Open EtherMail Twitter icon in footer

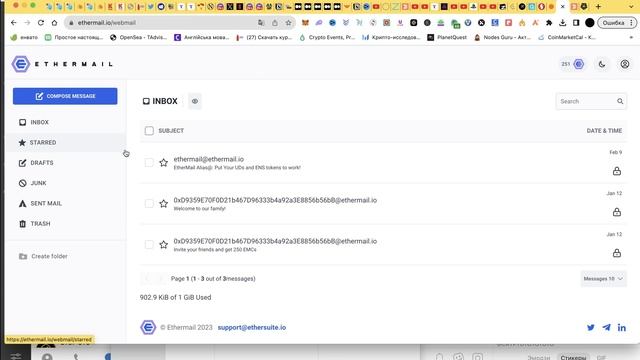(591, 327)
